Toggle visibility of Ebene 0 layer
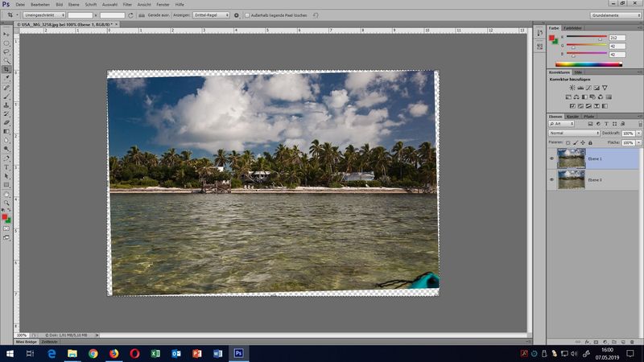 coord(551,179)
